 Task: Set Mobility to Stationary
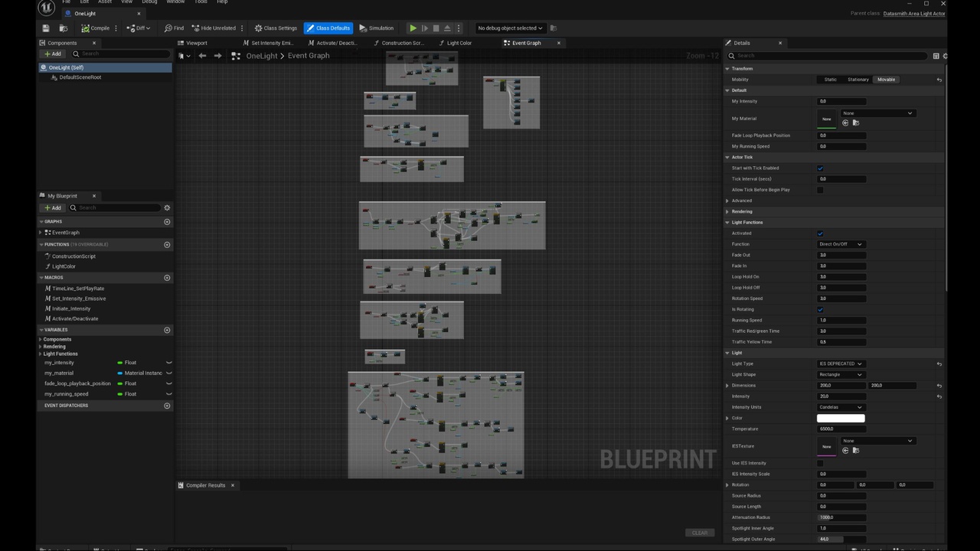(x=857, y=80)
